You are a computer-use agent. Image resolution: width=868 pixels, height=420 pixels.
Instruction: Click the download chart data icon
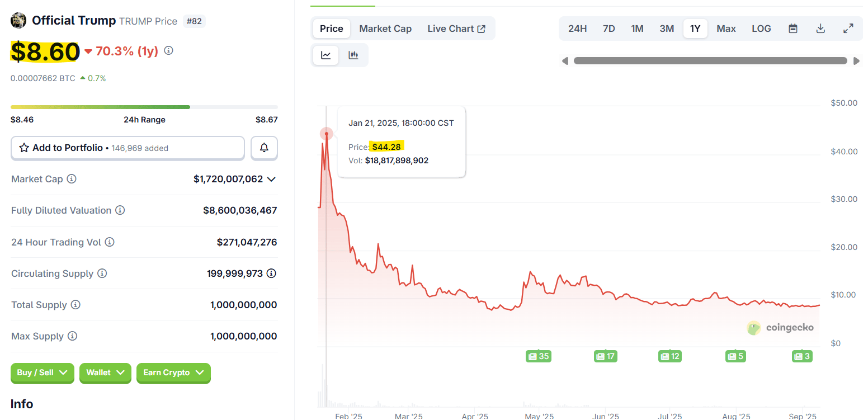820,29
